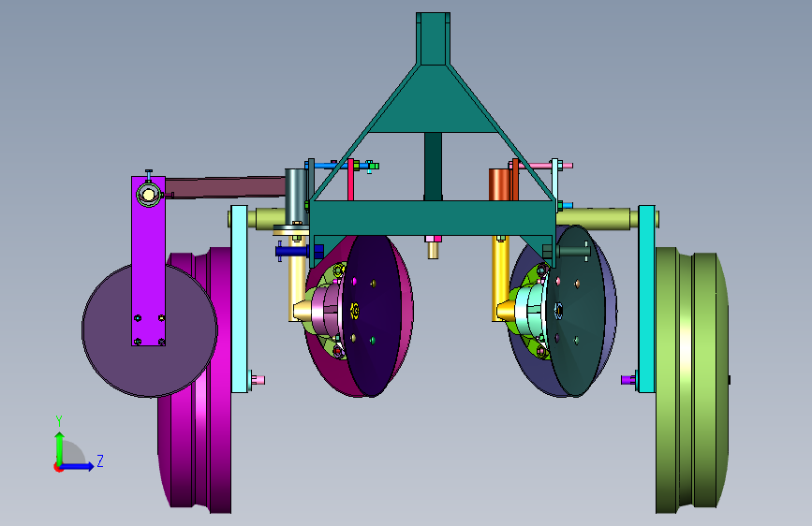
Task: Select the pink bolt on left side plate
Action: click(x=258, y=380)
